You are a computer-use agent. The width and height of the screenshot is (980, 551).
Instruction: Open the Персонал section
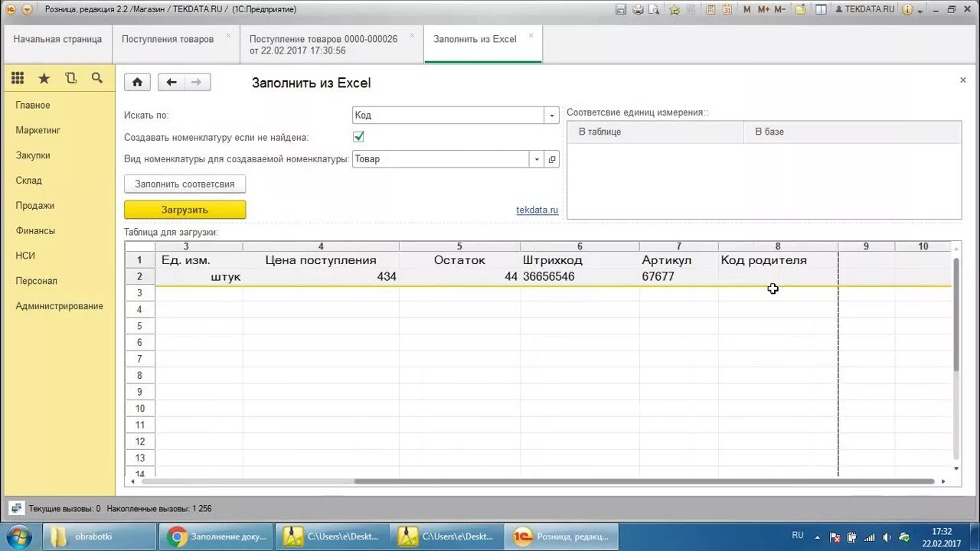[37, 281]
